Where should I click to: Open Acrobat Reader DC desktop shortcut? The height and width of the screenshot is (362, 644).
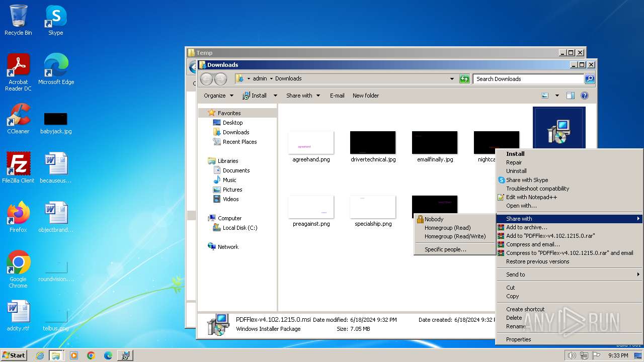18,72
